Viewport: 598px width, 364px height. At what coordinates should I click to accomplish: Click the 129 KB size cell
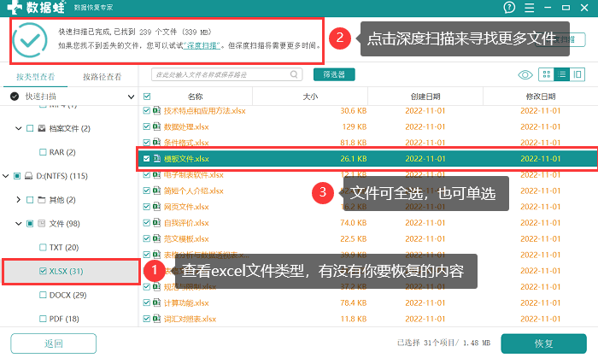pos(355,126)
